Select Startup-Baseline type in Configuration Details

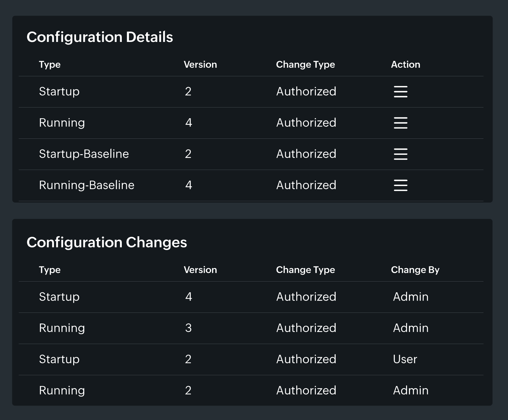84,154
